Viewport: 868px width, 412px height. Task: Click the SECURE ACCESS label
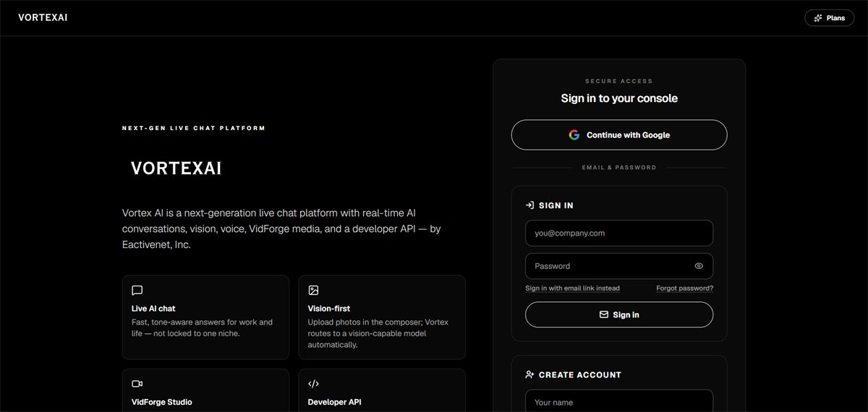tap(619, 81)
